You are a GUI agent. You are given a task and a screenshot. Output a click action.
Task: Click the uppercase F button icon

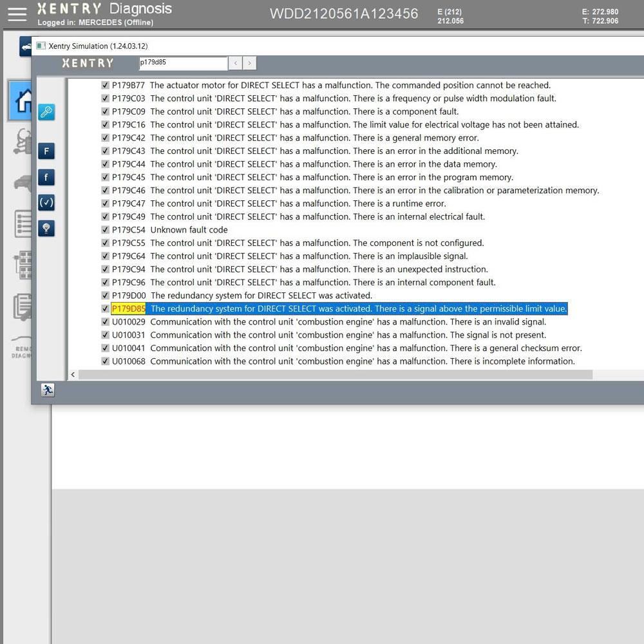46,151
